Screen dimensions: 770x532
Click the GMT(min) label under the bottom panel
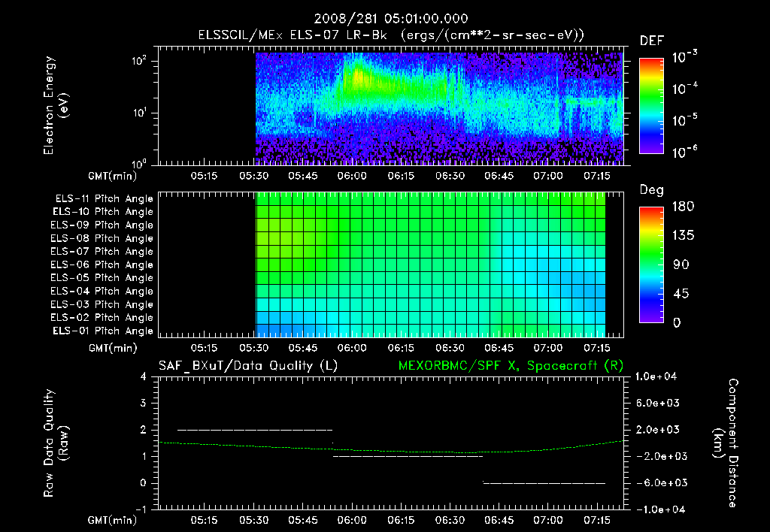pyautogui.click(x=113, y=520)
